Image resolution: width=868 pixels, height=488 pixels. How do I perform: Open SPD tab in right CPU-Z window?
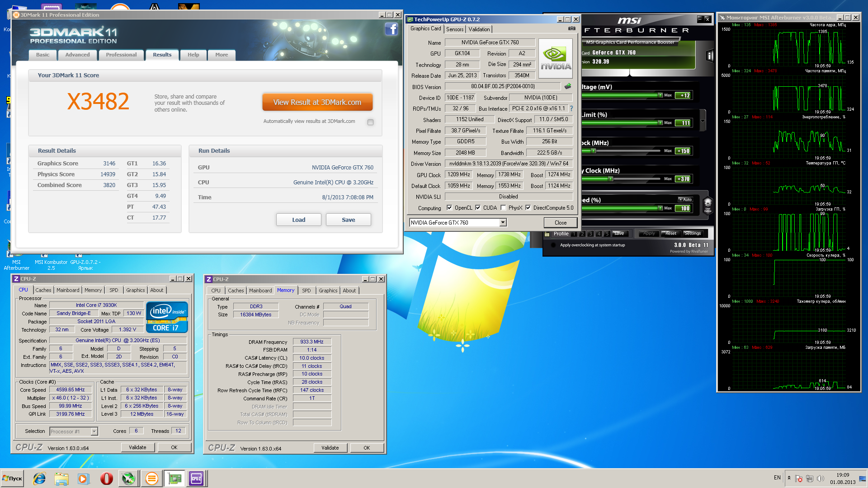coord(307,291)
